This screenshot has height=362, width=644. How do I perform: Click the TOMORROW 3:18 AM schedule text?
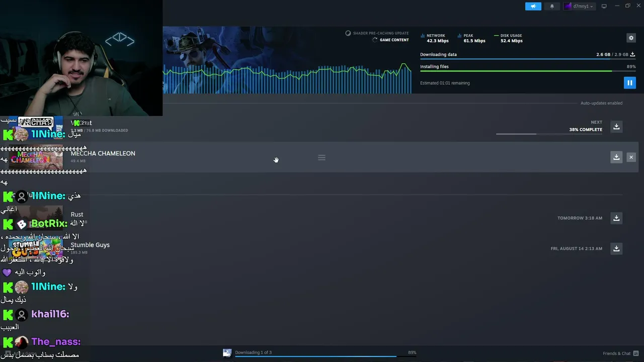click(x=580, y=218)
